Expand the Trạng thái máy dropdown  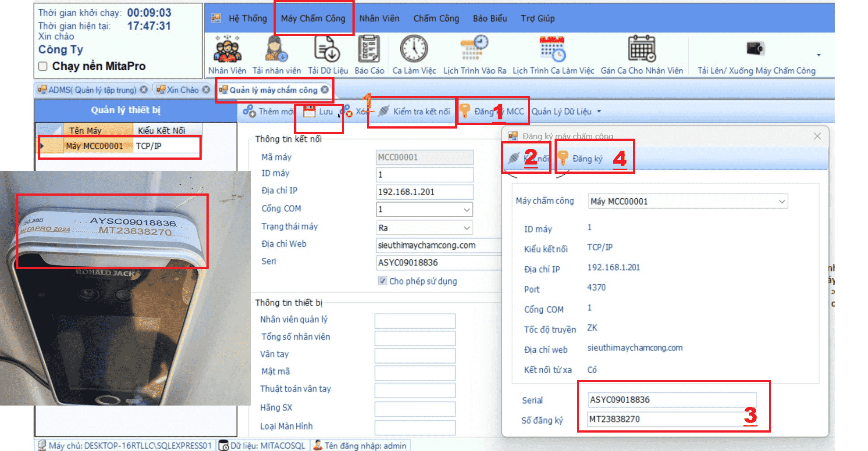tap(466, 228)
